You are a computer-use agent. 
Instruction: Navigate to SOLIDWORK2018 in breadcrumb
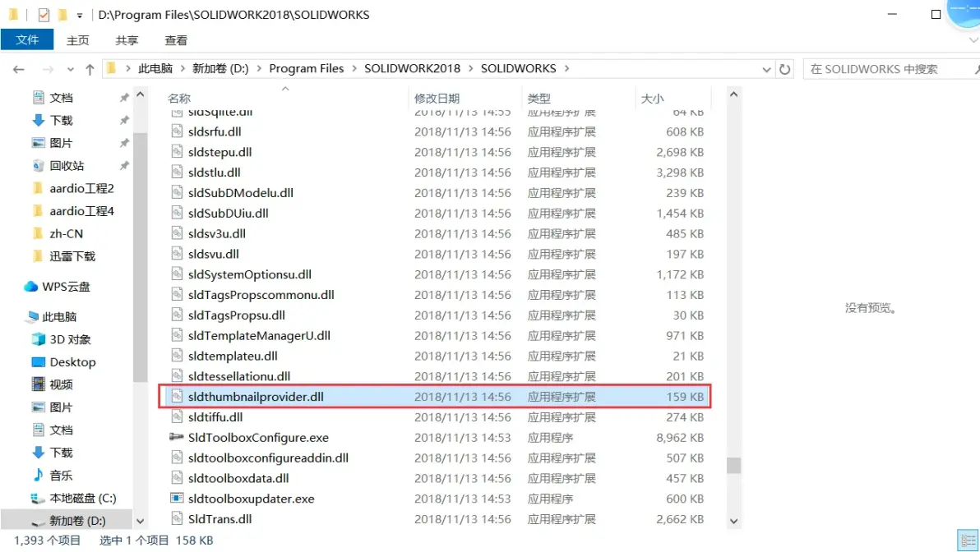[x=412, y=69]
